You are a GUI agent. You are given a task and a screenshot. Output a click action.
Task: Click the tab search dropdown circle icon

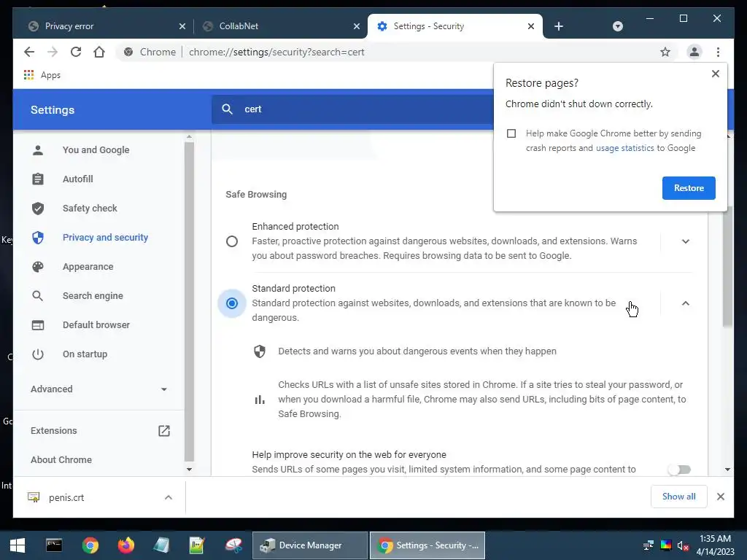(x=617, y=26)
